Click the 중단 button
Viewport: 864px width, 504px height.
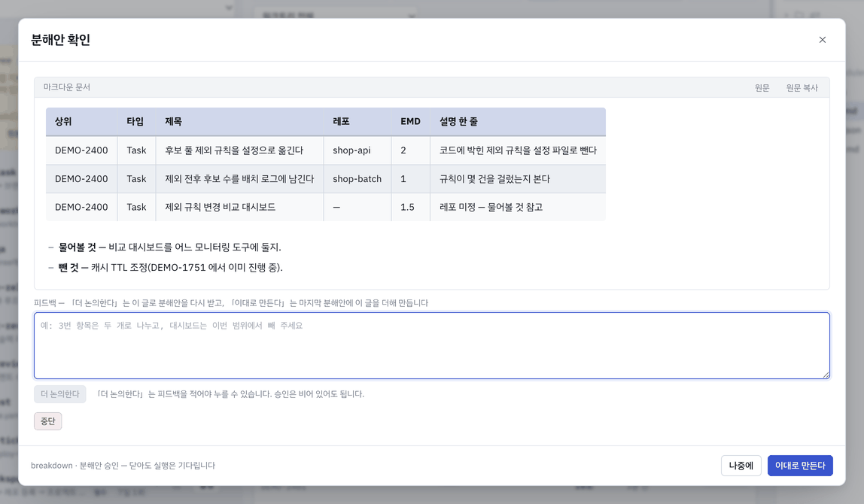coord(48,421)
